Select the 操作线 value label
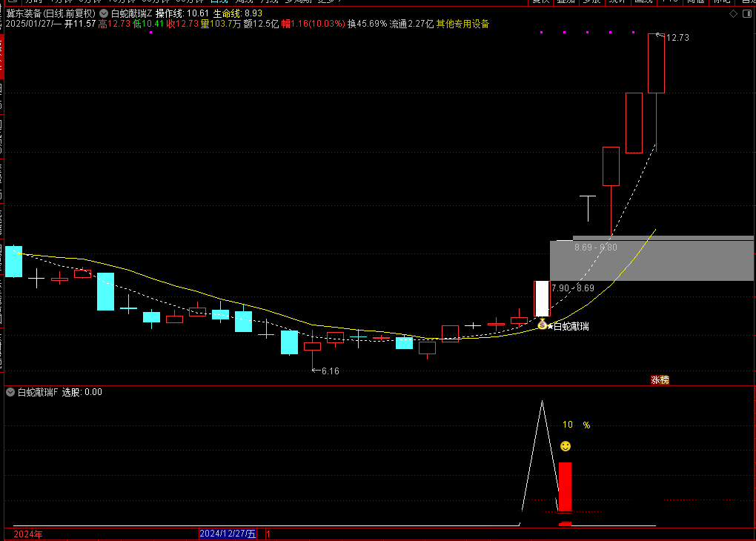 (x=182, y=13)
